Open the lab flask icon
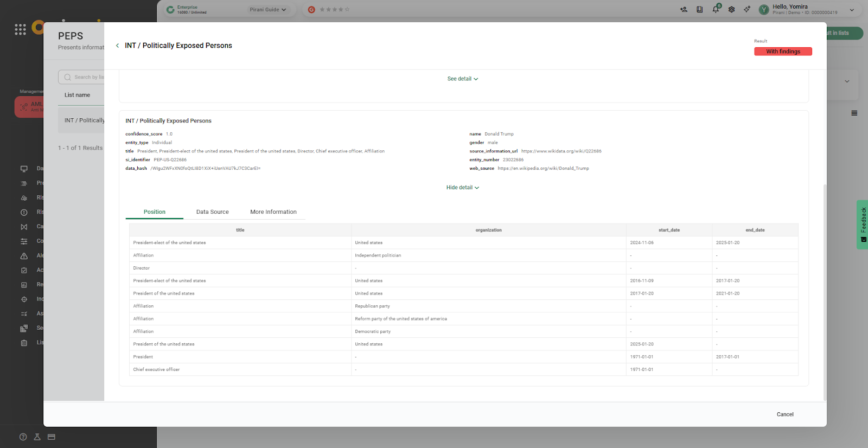 [x=37, y=437]
